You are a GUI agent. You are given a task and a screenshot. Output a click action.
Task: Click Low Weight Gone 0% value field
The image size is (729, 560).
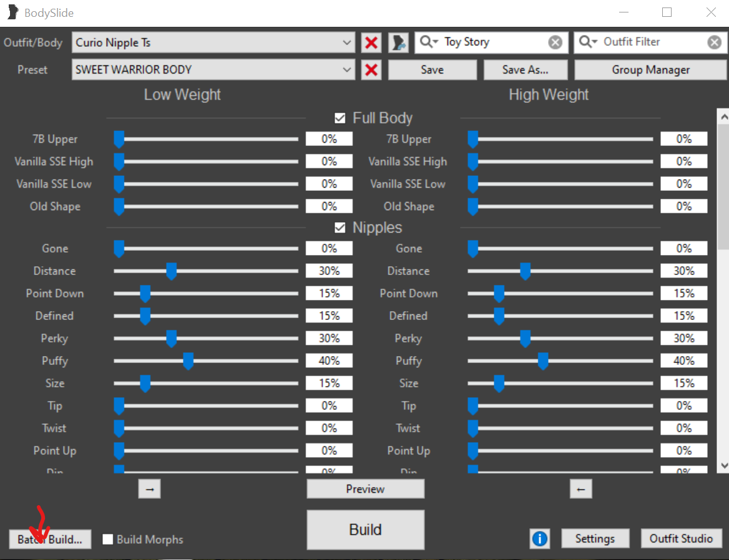pyautogui.click(x=329, y=248)
